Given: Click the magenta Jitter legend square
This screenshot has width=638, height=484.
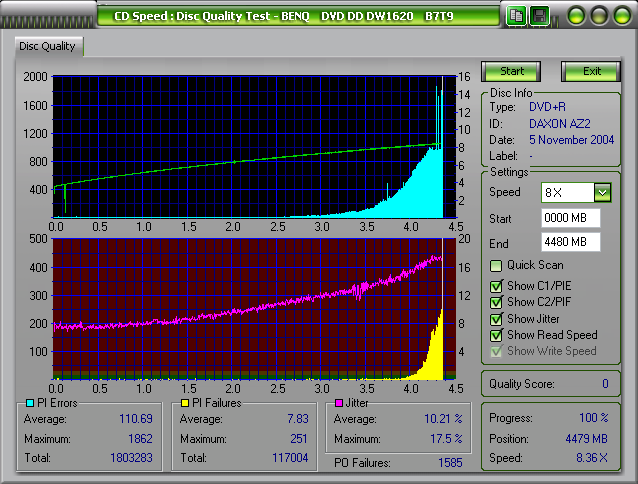Looking at the screenshot, I should [339, 403].
